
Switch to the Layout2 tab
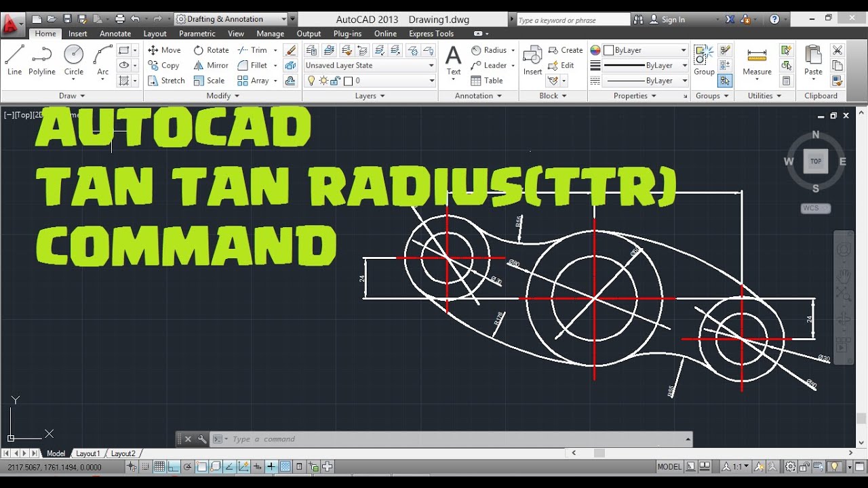(x=123, y=453)
